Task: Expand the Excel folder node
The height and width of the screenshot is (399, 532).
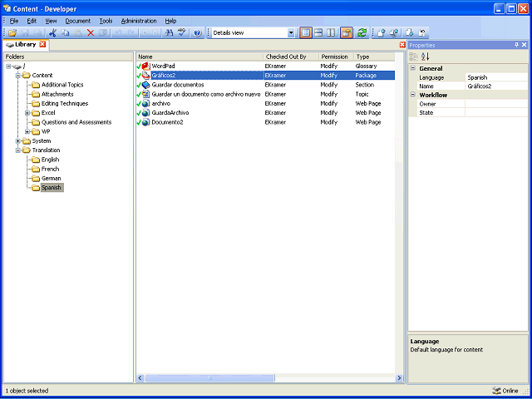Action: click(27, 113)
